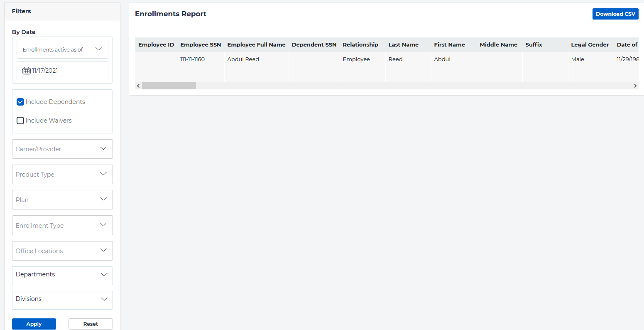Open the Product Type dropdown
The image size is (644, 330).
(62, 175)
